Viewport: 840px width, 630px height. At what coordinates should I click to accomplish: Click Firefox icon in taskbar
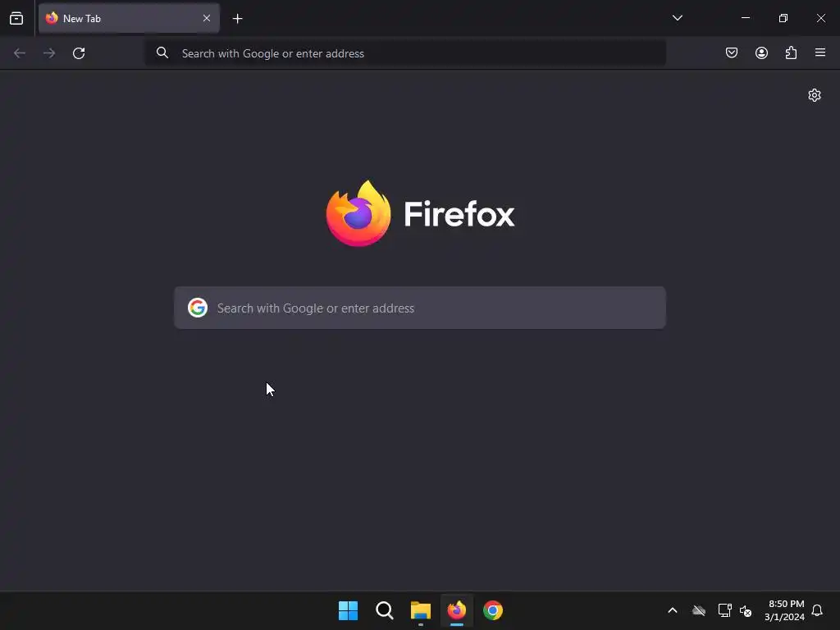pos(456,610)
